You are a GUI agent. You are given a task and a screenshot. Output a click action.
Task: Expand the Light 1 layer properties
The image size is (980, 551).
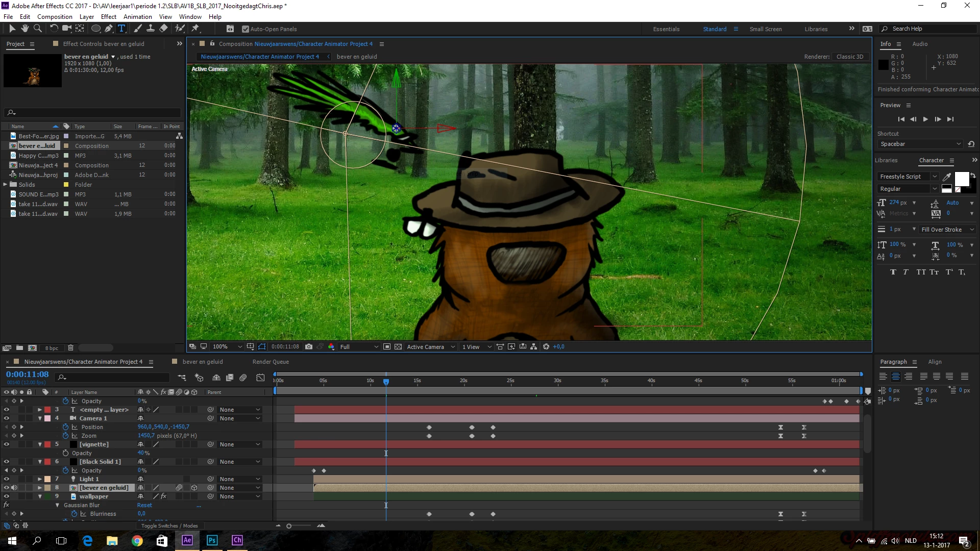(x=40, y=479)
